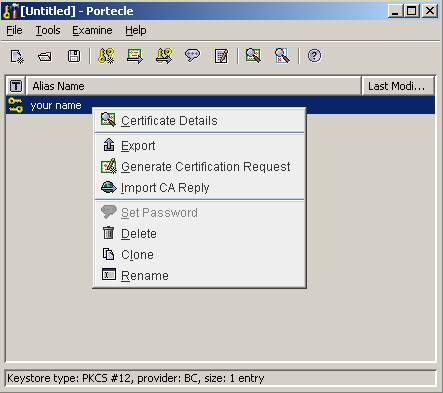
Task: Open the Help menu
Action: [136, 30]
